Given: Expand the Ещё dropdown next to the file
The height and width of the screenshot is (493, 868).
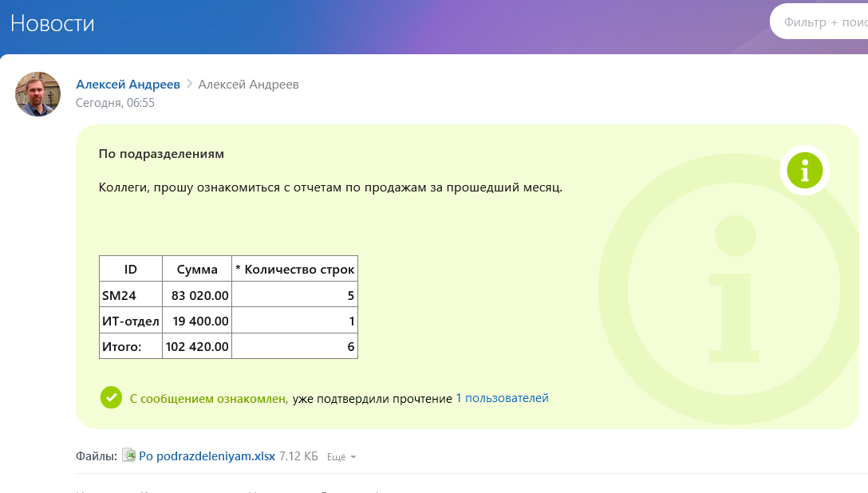Looking at the screenshot, I should point(341,457).
